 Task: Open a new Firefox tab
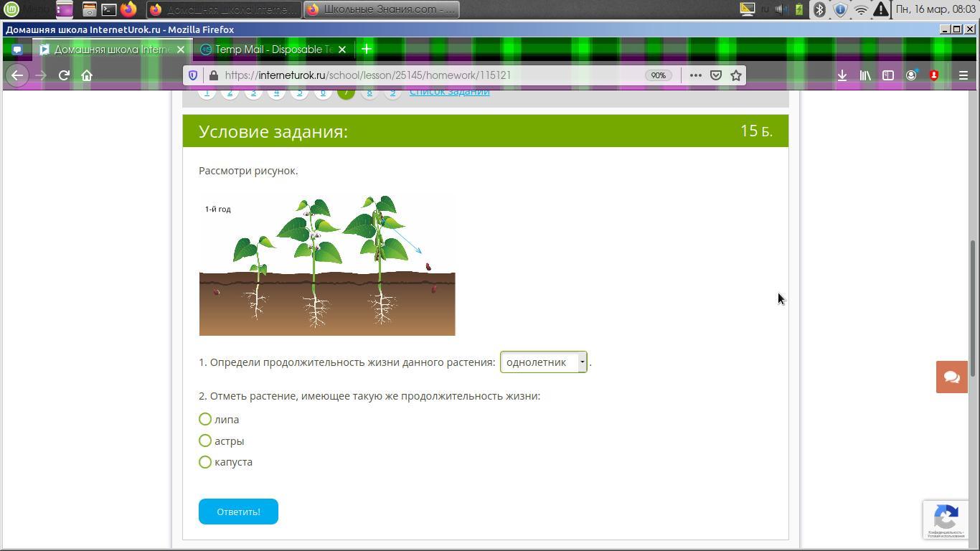click(367, 50)
